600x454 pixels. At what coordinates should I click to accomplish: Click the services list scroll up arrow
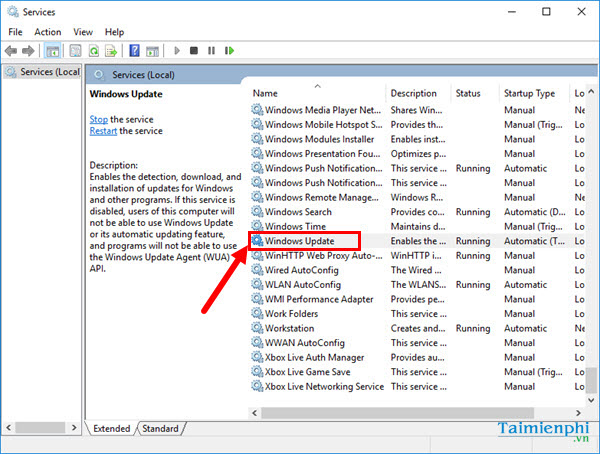pyautogui.click(x=591, y=92)
